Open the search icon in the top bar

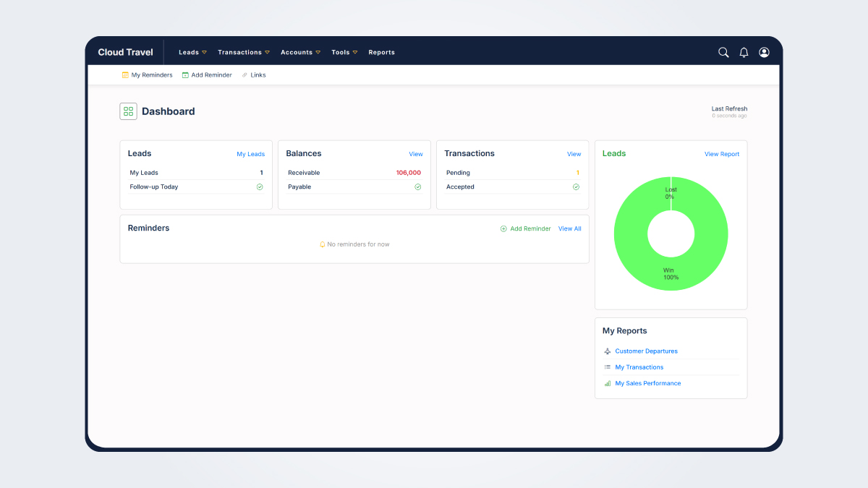click(x=723, y=52)
